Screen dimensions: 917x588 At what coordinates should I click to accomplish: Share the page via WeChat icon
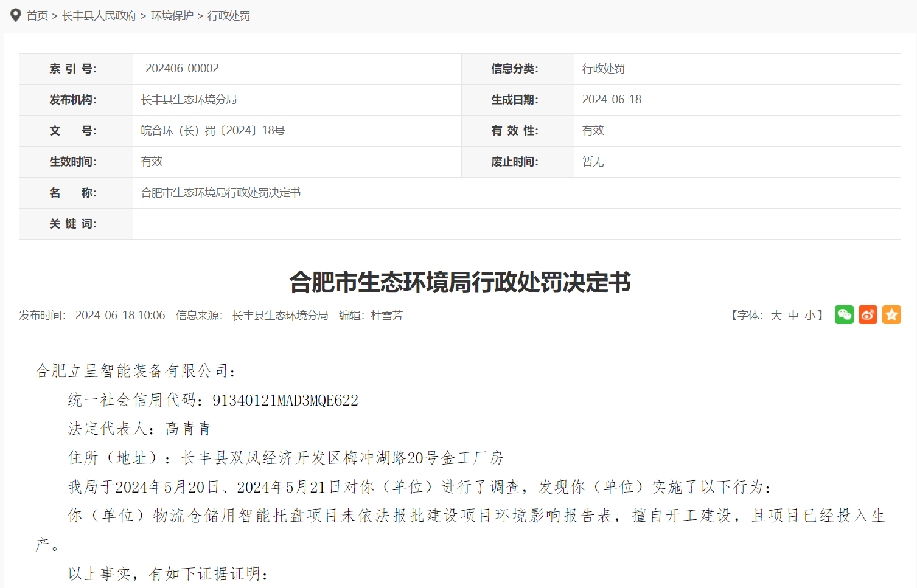[844, 314]
